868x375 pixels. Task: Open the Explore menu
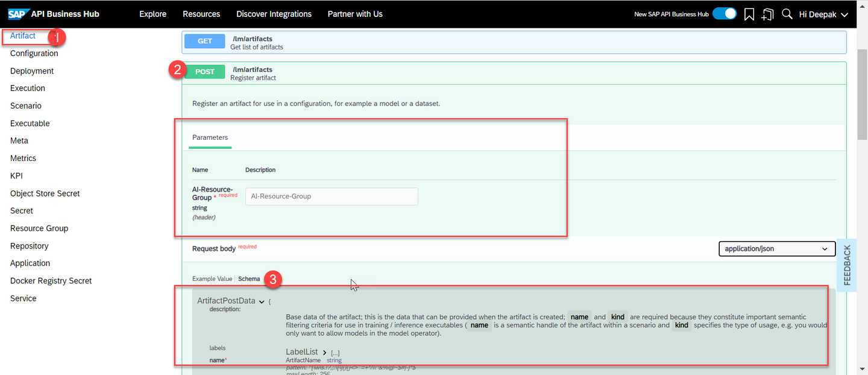(153, 14)
